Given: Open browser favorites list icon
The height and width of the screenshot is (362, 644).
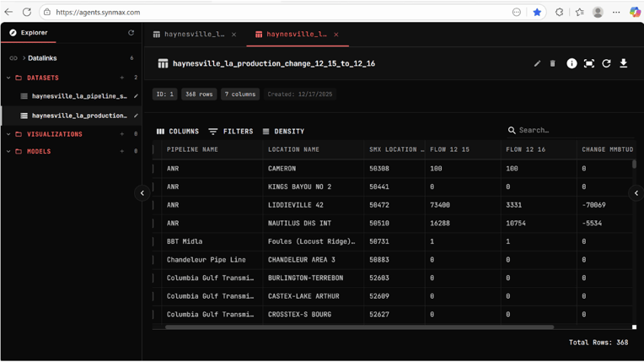Looking at the screenshot, I should (x=580, y=13).
